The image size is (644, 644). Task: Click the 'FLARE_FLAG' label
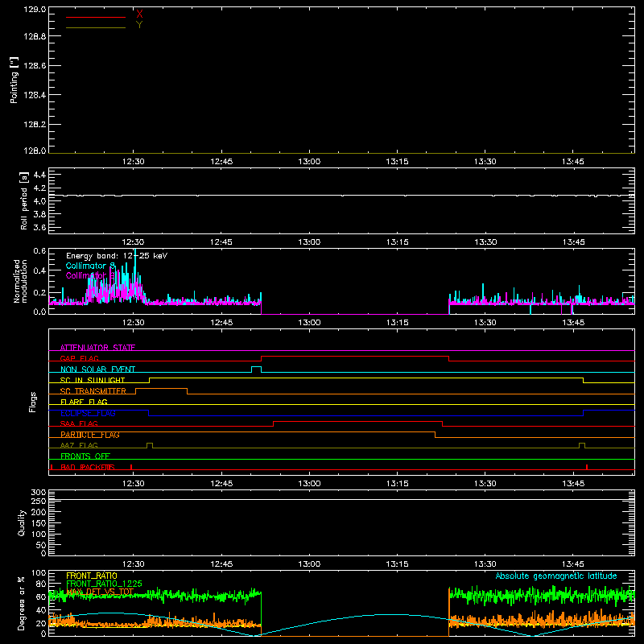click(x=84, y=402)
